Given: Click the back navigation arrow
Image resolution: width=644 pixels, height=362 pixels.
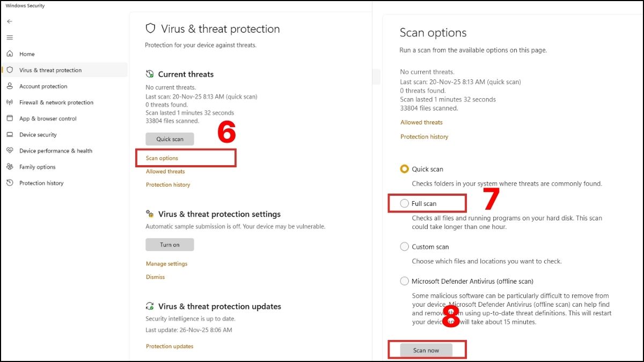Looking at the screenshot, I should pos(10,21).
